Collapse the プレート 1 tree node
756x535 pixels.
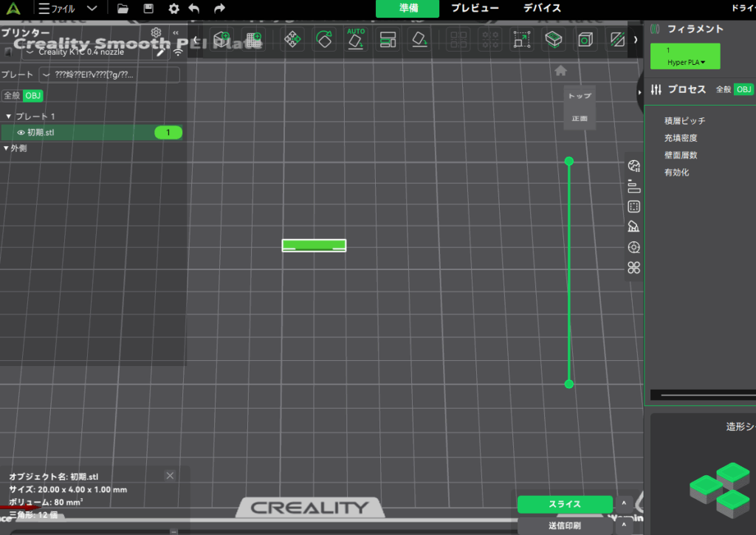[8, 116]
